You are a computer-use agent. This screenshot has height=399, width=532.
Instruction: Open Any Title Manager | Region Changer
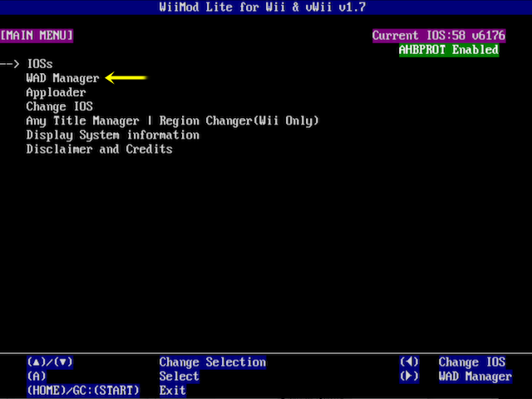[x=172, y=121]
